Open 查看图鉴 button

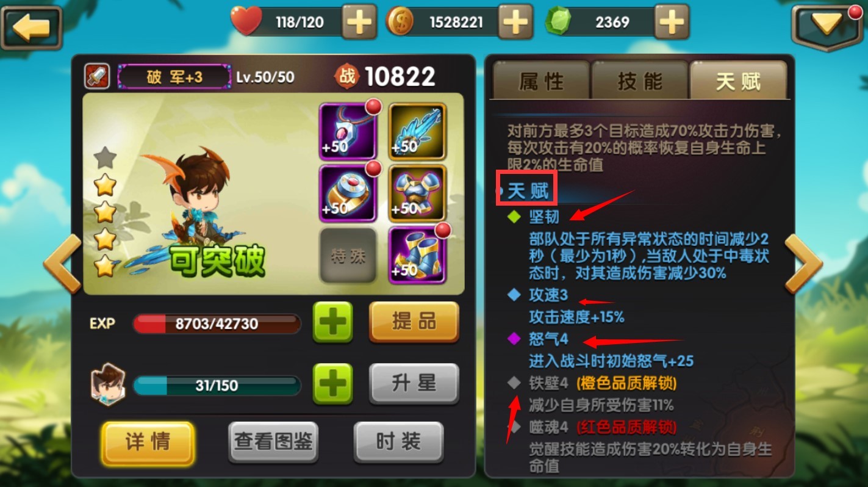tap(273, 442)
